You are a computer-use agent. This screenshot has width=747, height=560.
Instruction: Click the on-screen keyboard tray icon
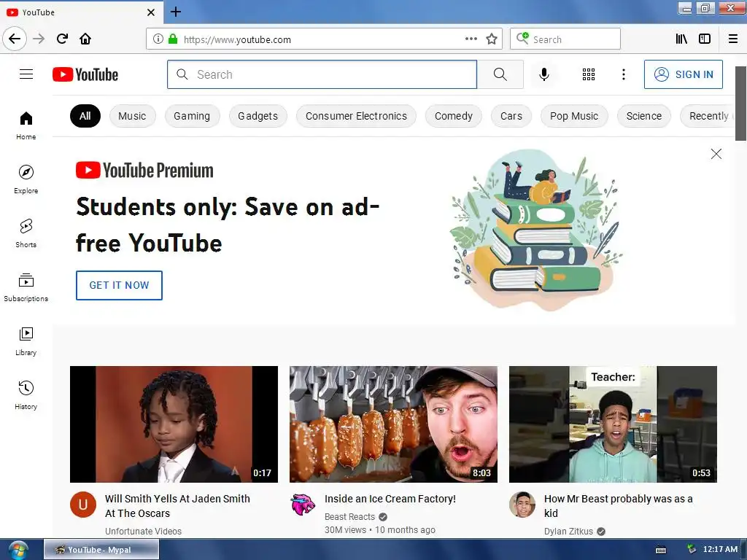pyautogui.click(x=661, y=550)
